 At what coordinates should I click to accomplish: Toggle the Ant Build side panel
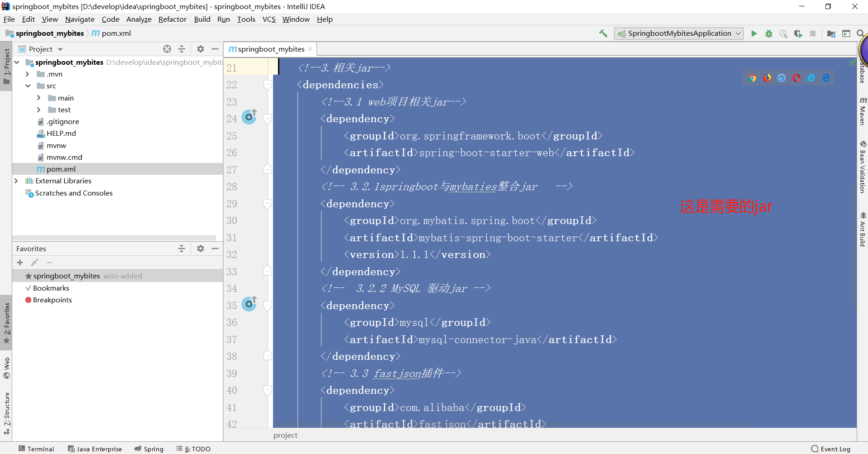point(862,229)
